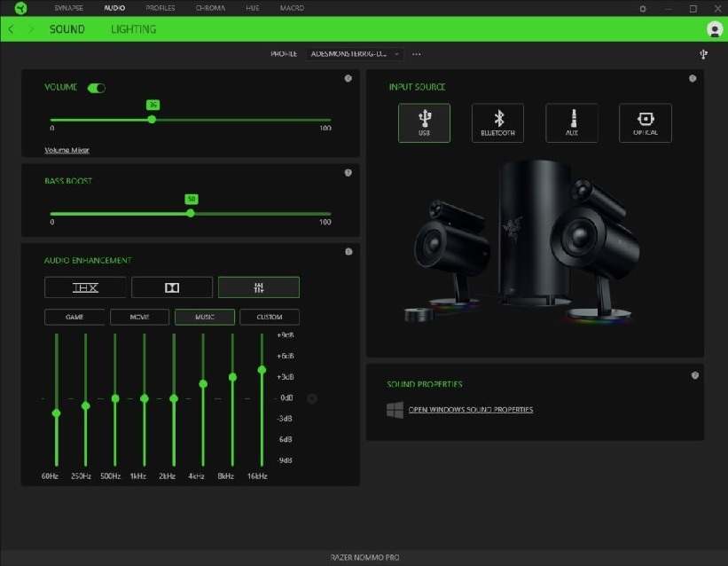The width and height of the screenshot is (728, 566).
Task: Choose the Movie equalizer preset
Action: (x=139, y=317)
